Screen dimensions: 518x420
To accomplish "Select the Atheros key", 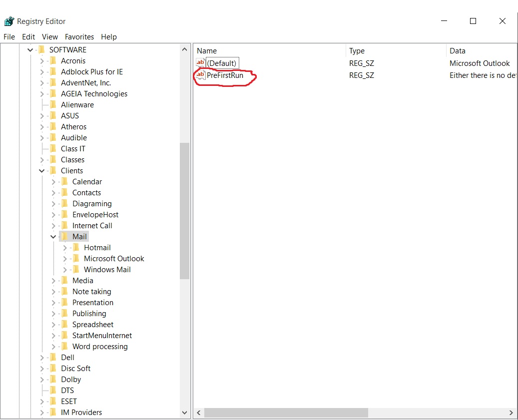I will tap(73, 127).
